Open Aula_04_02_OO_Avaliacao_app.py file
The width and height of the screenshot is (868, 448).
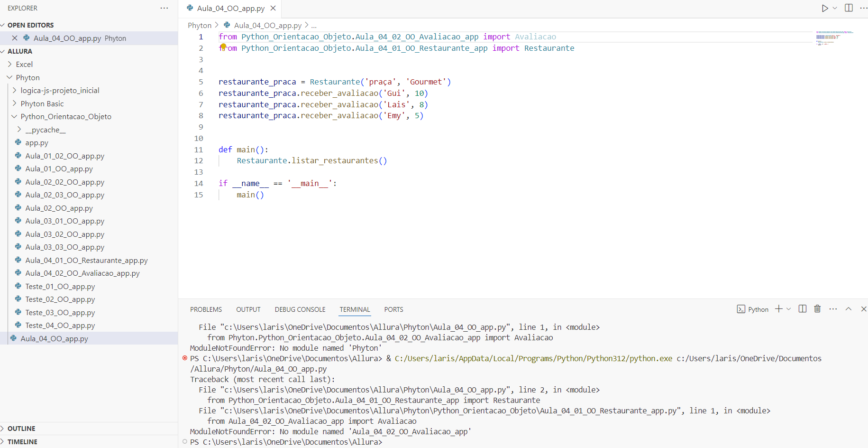click(x=82, y=273)
